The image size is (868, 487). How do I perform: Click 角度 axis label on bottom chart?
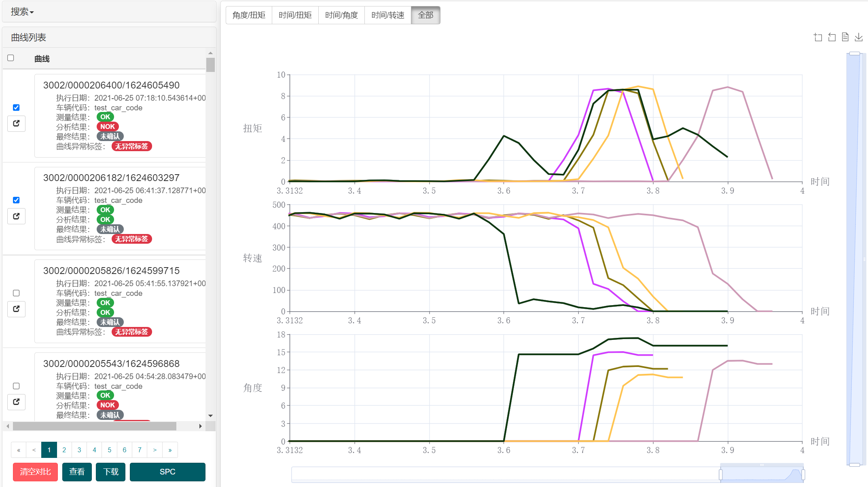pyautogui.click(x=252, y=388)
